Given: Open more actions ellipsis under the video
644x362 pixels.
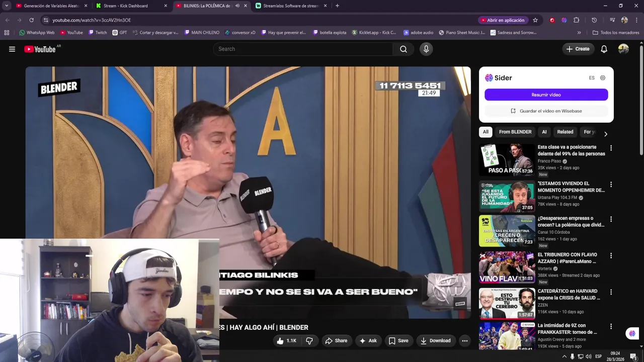Looking at the screenshot, I should (x=465, y=341).
